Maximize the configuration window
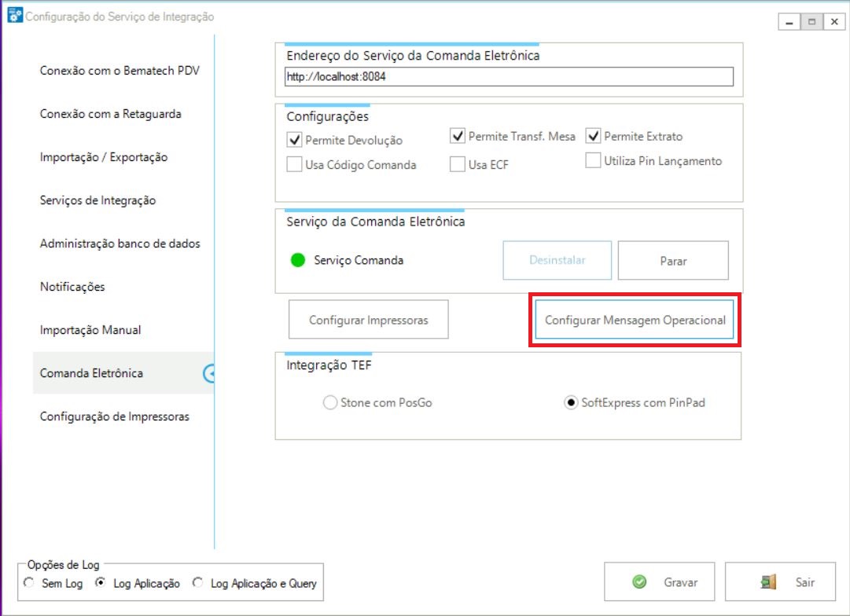Screen dimensions: 850x616 click(811, 22)
